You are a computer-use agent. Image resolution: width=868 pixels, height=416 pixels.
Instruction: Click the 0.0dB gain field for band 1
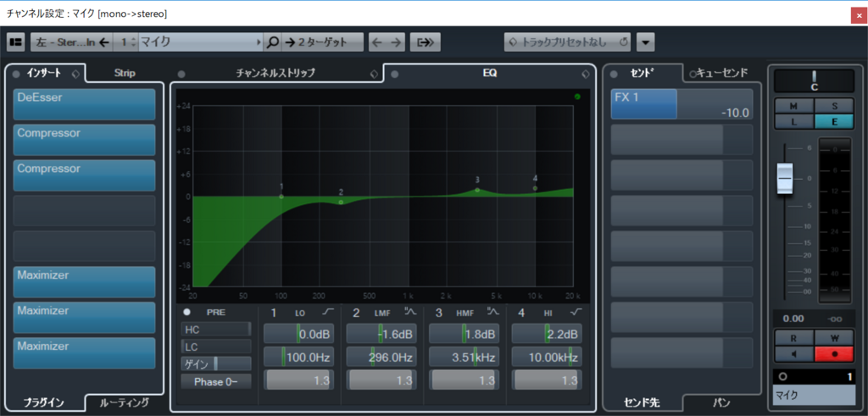299,334
